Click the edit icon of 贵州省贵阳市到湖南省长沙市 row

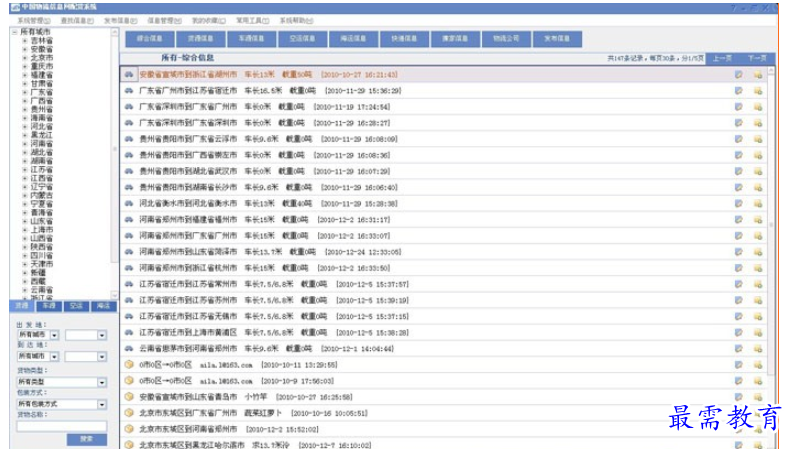[739, 187]
